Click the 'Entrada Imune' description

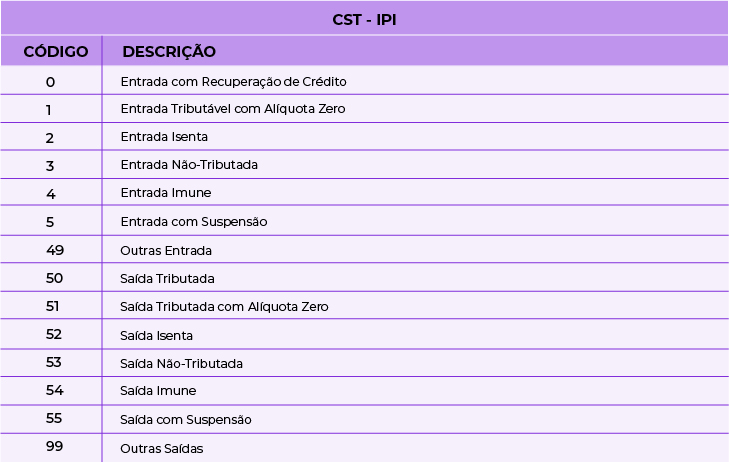pos(165,193)
